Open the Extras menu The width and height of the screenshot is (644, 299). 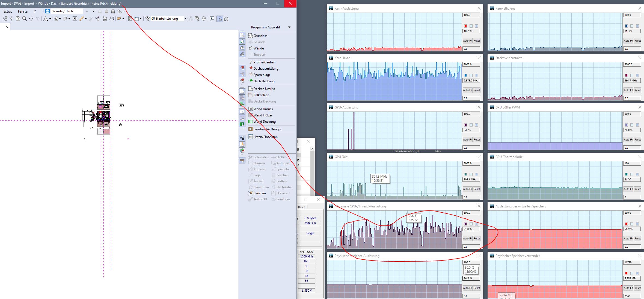[x=8, y=11]
